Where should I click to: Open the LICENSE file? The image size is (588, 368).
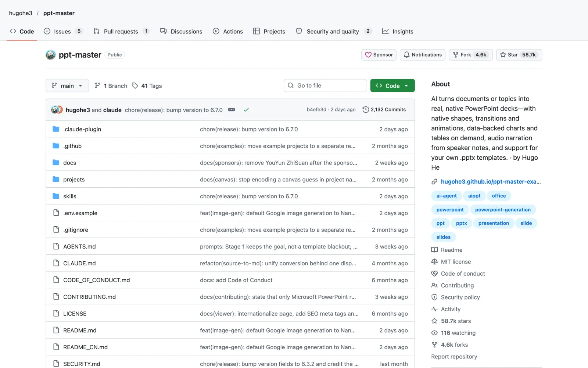click(x=75, y=314)
